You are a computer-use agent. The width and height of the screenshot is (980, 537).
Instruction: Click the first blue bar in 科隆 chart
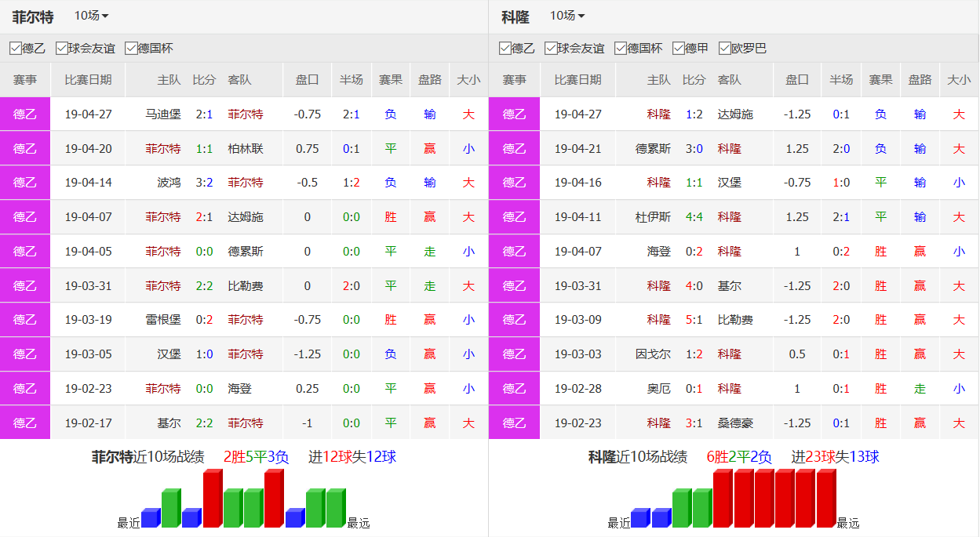[x=640, y=518]
